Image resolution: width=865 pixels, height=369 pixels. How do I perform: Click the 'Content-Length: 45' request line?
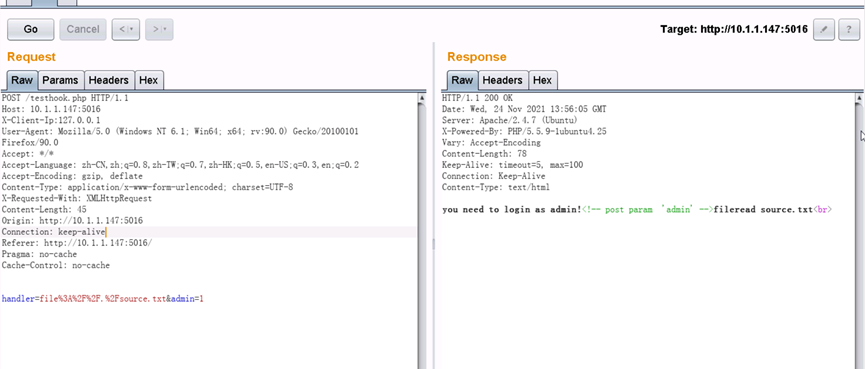coord(44,210)
